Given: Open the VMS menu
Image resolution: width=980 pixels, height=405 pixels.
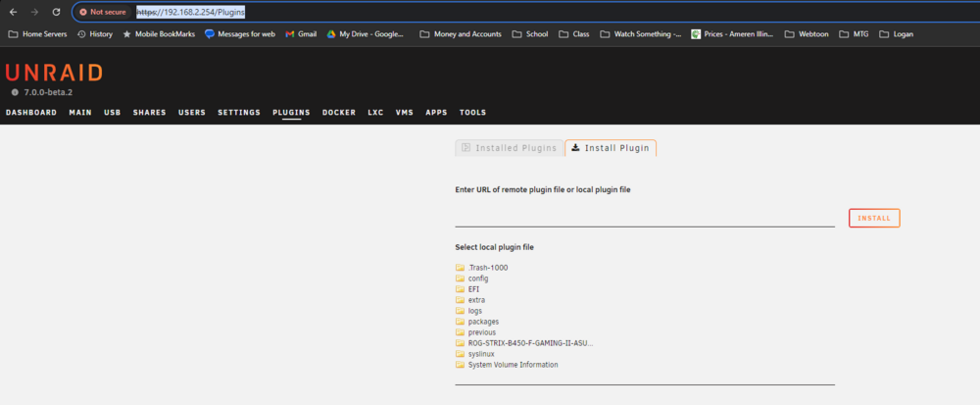Looking at the screenshot, I should tap(405, 113).
